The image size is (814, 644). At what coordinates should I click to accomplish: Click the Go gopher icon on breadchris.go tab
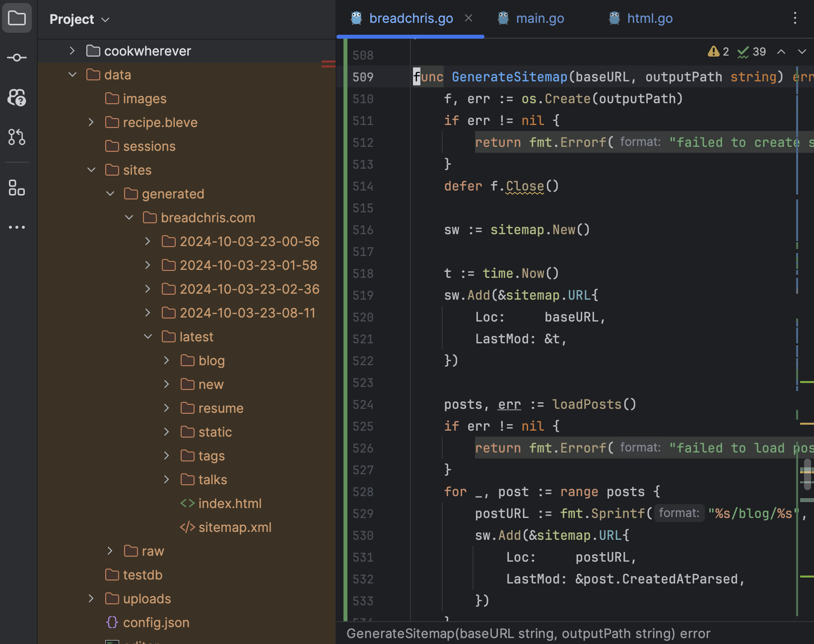click(x=356, y=18)
